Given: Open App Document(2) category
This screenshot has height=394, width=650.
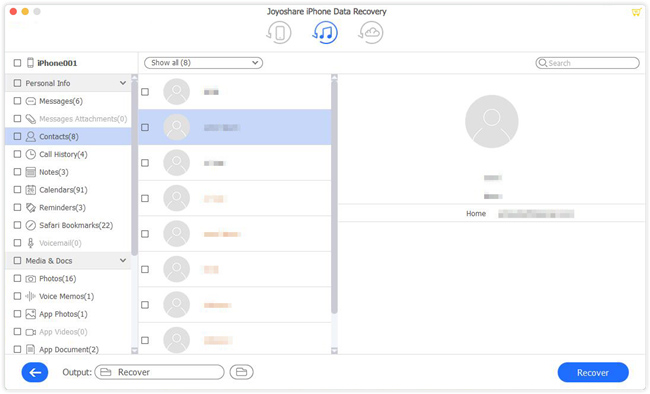Looking at the screenshot, I should [x=69, y=349].
